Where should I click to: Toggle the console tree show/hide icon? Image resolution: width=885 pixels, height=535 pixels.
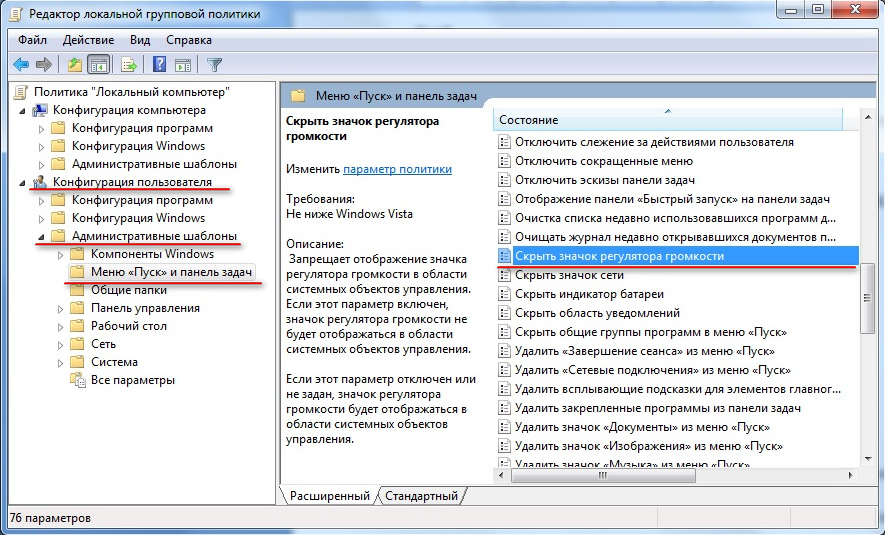pyautogui.click(x=99, y=65)
